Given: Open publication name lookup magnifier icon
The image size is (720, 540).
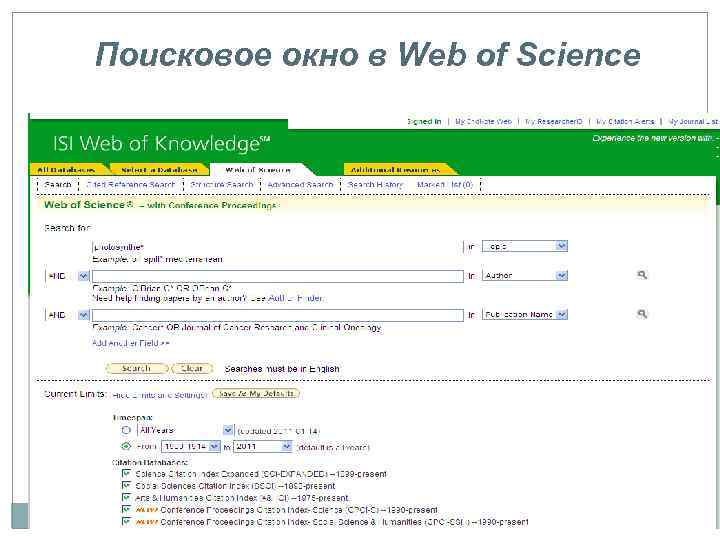Looking at the screenshot, I should click(642, 314).
